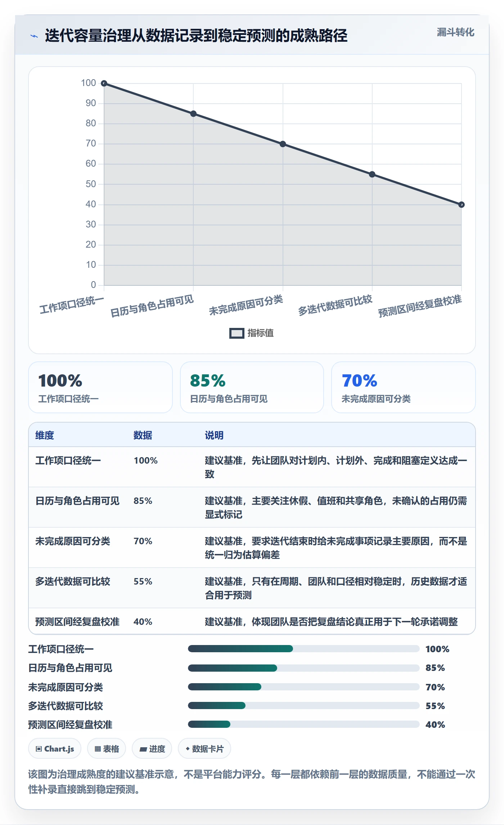
Task: Click the title 迭代容量治理从数据记录到稳定预测的成熟路径
Action: click(x=196, y=36)
